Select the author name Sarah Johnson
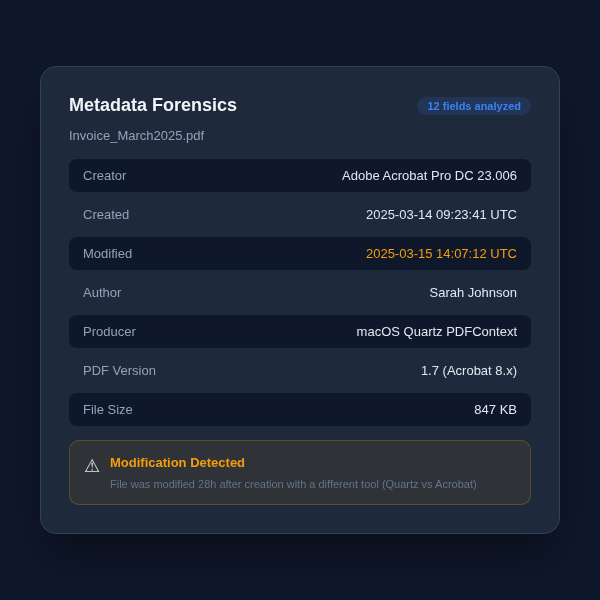Image resolution: width=600 pixels, height=600 pixels. tap(473, 293)
